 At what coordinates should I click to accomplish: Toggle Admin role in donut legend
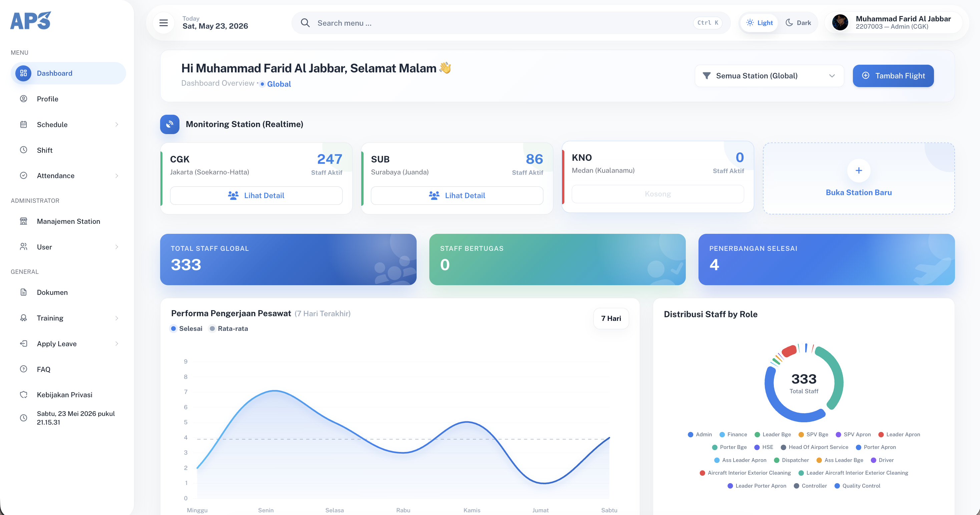point(700,434)
